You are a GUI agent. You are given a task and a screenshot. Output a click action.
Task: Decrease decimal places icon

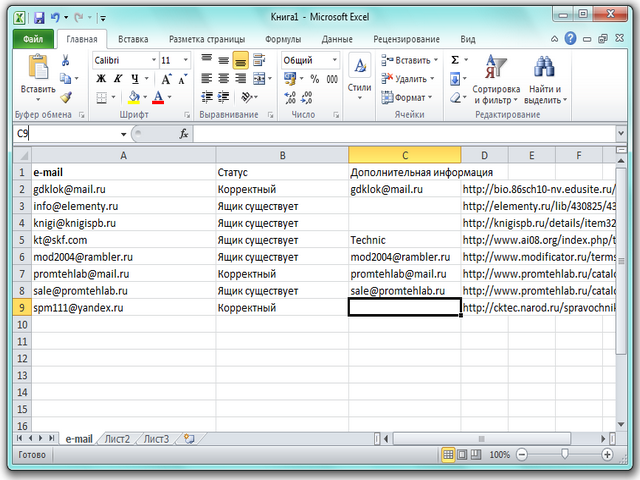point(306,98)
